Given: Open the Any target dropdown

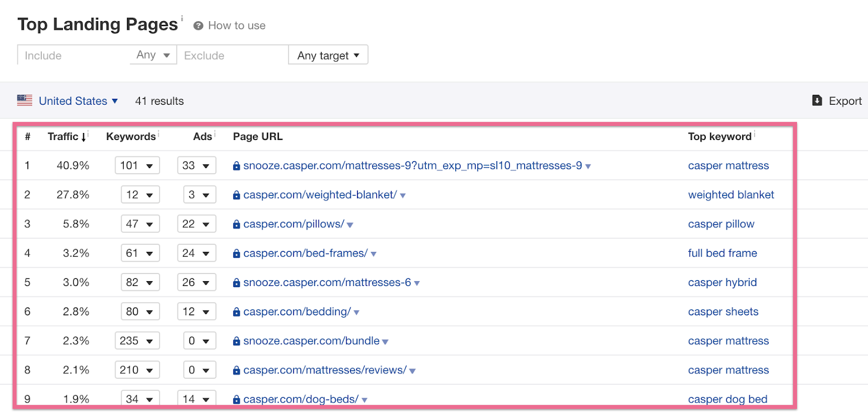Looking at the screenshot, I should pyautogui.click(x=328, y=55).
